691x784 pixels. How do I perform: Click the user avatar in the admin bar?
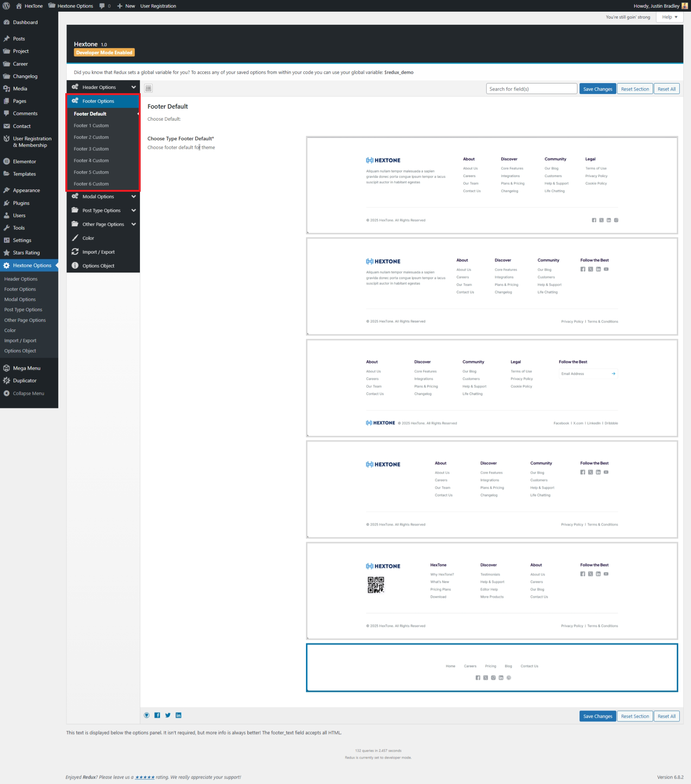pyautogui.click(x=684, y=6)
